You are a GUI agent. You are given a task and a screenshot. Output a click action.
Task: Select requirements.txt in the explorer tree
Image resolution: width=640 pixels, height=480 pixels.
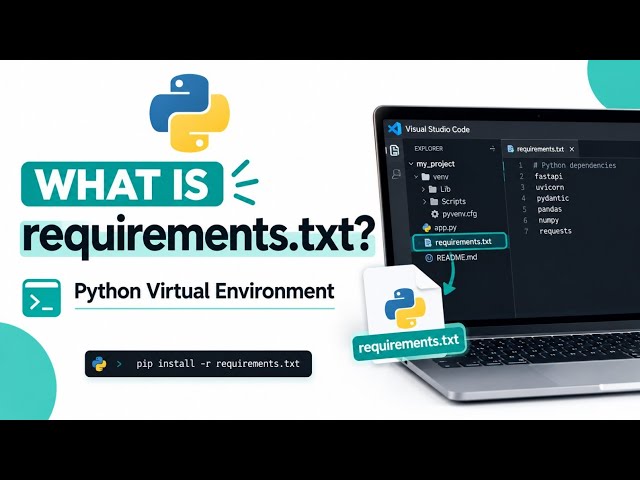pos(460,242)
